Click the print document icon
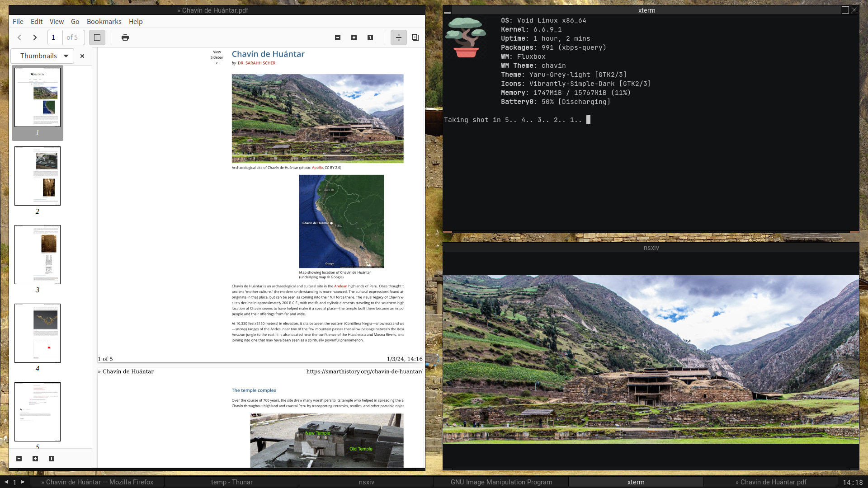 click(x=125, y=38)
